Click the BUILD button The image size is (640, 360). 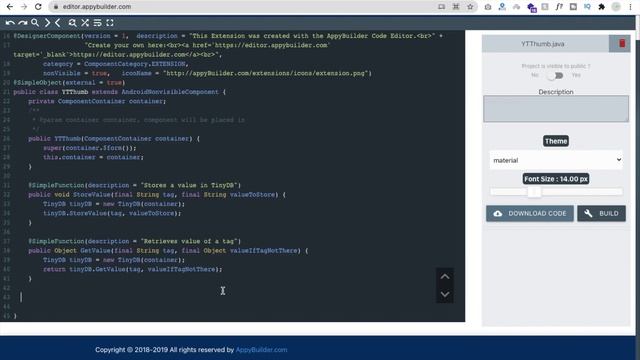click(x=601, y=213)
